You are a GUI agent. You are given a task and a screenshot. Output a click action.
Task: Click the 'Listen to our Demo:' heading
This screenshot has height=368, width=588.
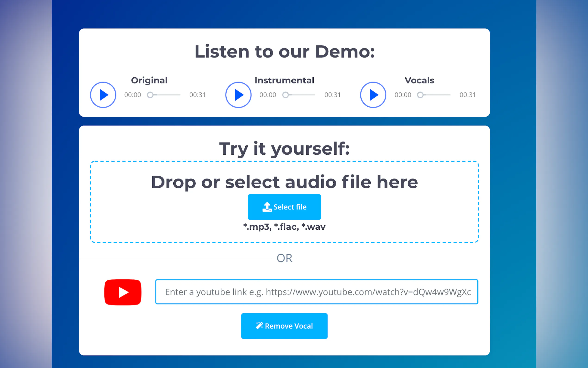(x=285, y=52)
